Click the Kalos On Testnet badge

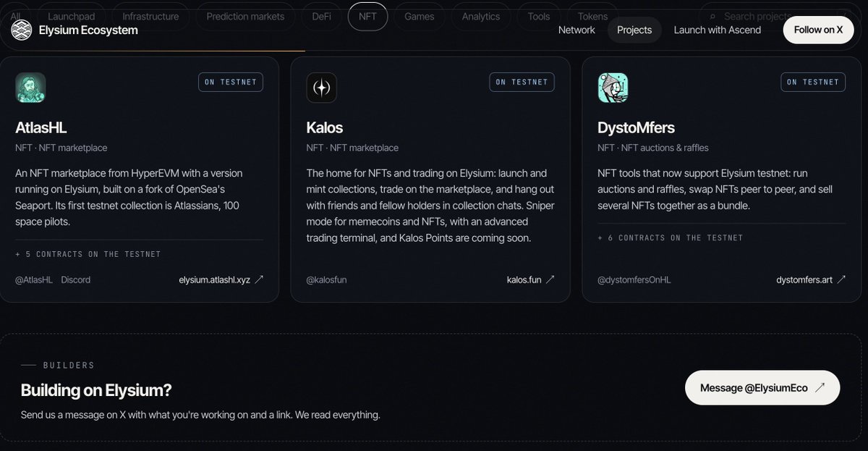tap(522, 82)
